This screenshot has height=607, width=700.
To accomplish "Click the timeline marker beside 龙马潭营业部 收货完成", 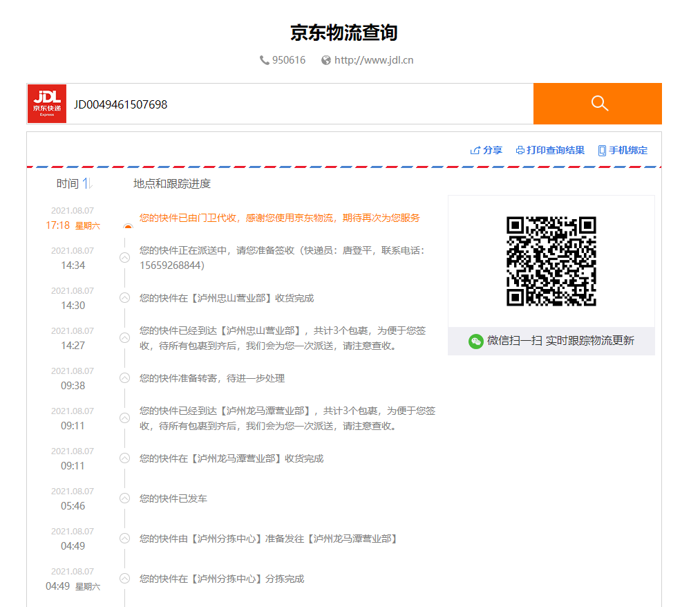I will tap(124, 458).
